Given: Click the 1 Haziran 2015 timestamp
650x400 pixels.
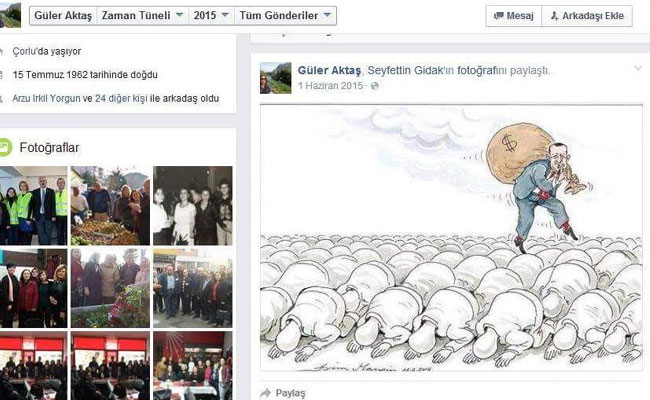Looking at the screenshot, I should pos(330,86).
